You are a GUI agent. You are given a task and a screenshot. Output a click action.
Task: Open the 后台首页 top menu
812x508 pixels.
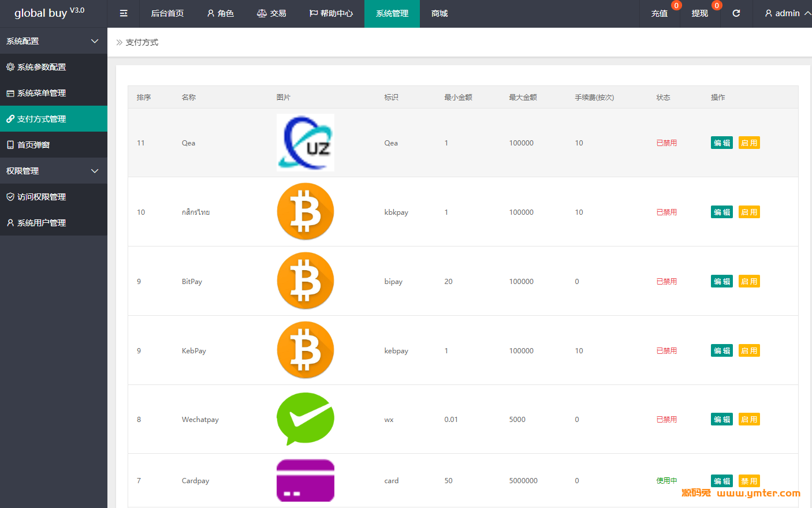[167, 13]
